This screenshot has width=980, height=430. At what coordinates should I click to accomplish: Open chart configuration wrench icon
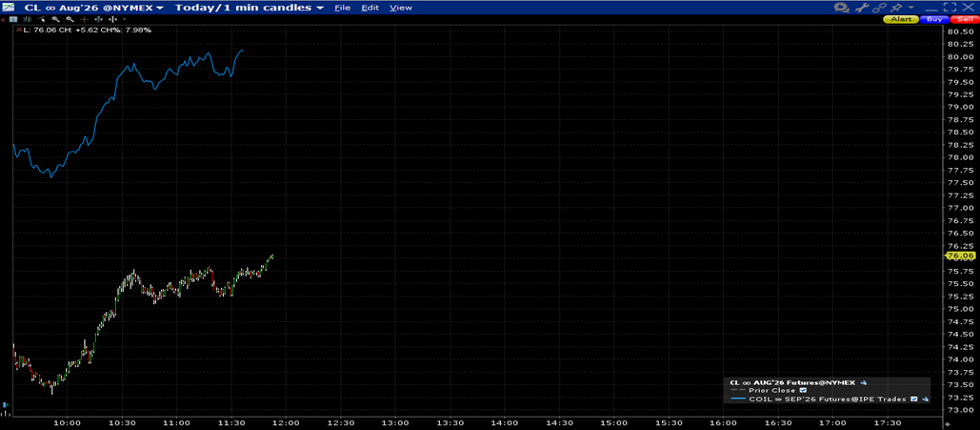tap(862, 8)
